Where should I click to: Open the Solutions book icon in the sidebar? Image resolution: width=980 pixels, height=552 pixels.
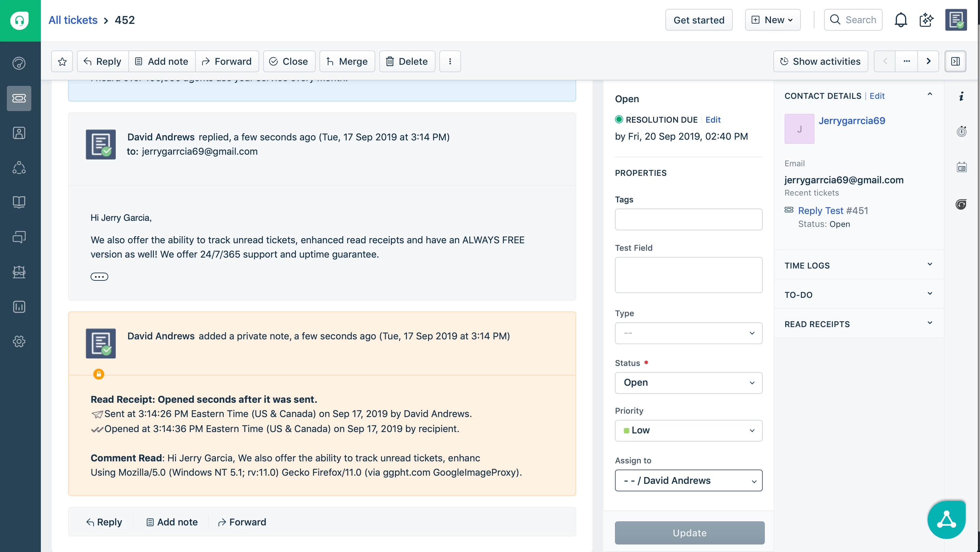click(x=19, y=202)
